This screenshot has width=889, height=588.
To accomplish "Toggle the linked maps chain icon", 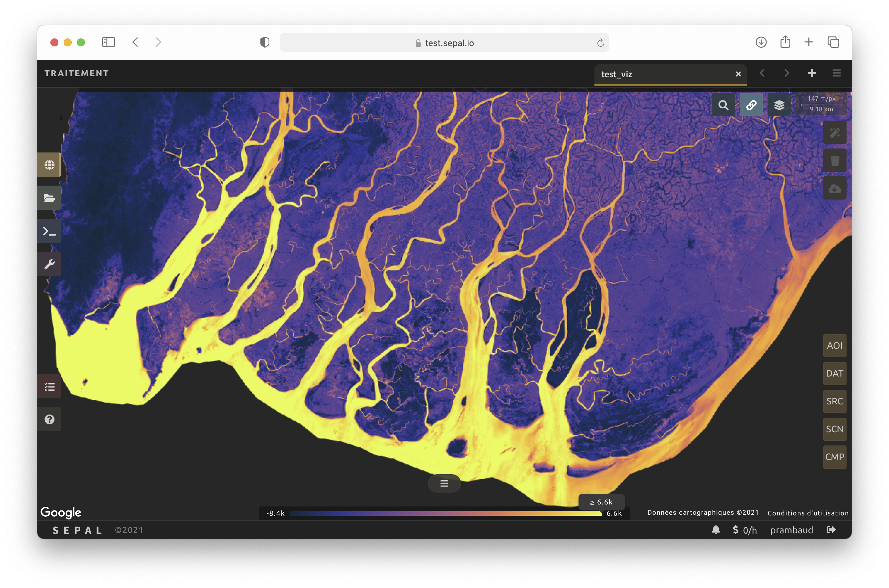I will (751, 105).
